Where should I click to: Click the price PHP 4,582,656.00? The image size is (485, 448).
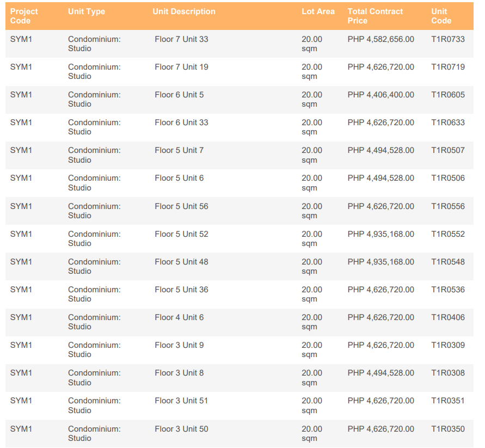tap(380, 39)
